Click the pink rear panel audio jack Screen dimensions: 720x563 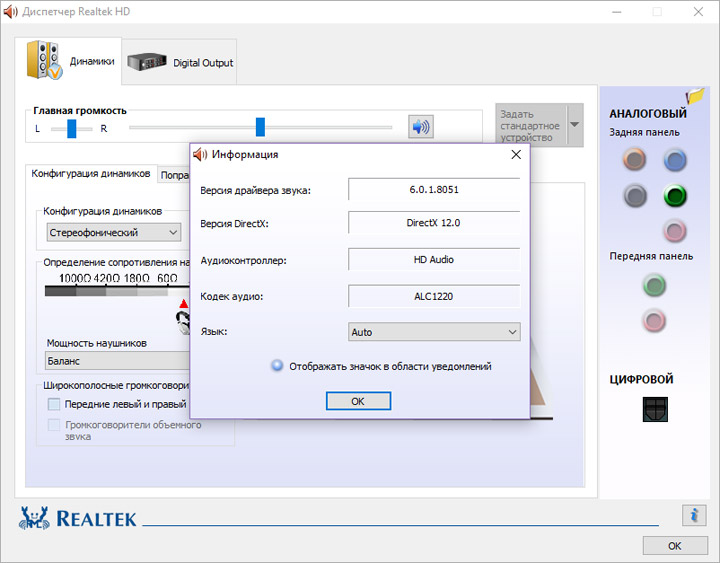coord(675,231)
